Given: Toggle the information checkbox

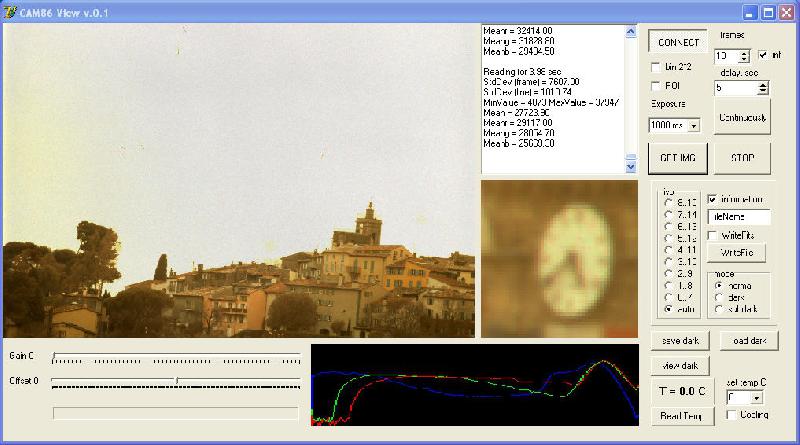Looking at the screenshot, I should click(x=712, y=199).
